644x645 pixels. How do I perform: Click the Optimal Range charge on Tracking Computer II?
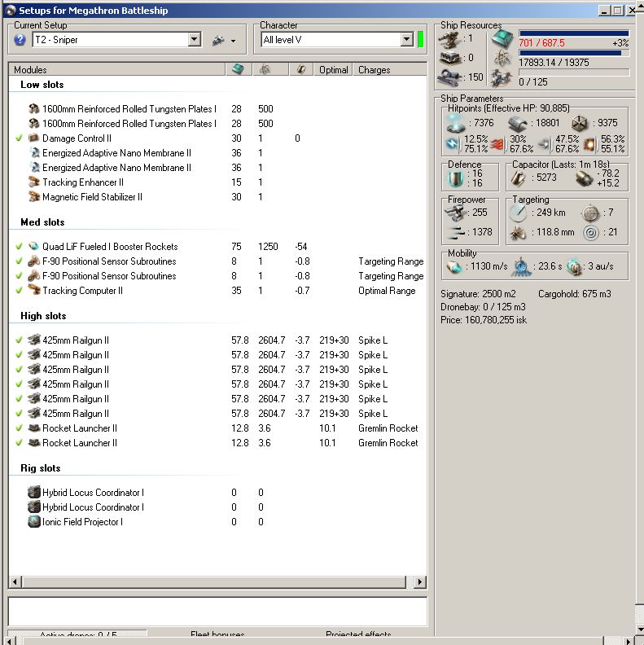387,291
